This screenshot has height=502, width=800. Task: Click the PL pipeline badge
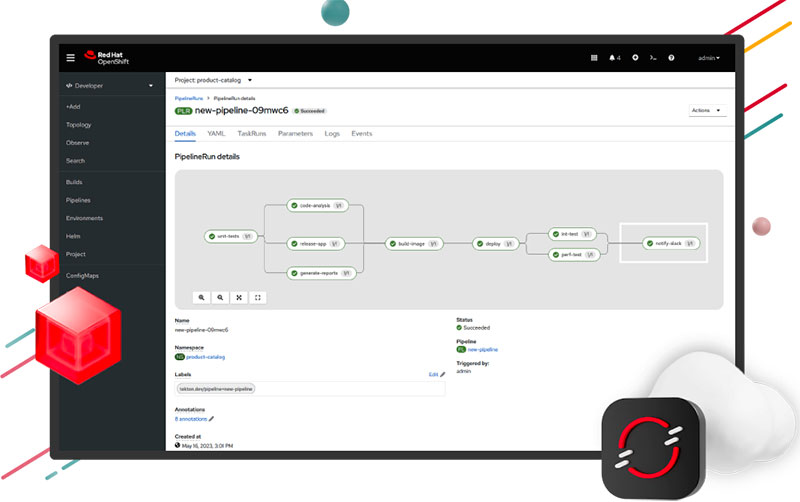461,349
